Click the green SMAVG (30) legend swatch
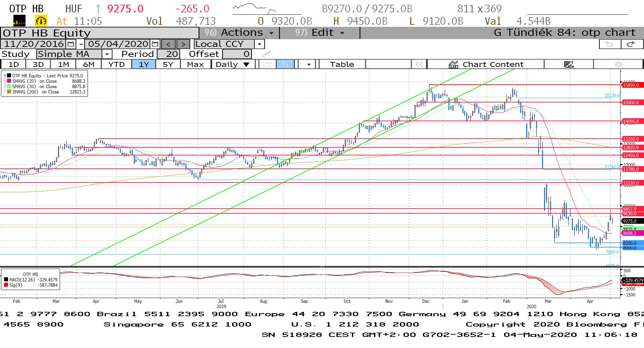 coord(9,86)
